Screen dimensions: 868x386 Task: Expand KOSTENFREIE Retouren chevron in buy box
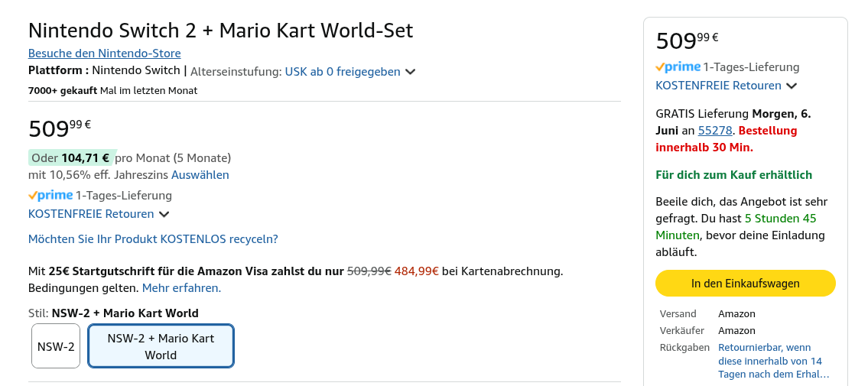[792, 86]
